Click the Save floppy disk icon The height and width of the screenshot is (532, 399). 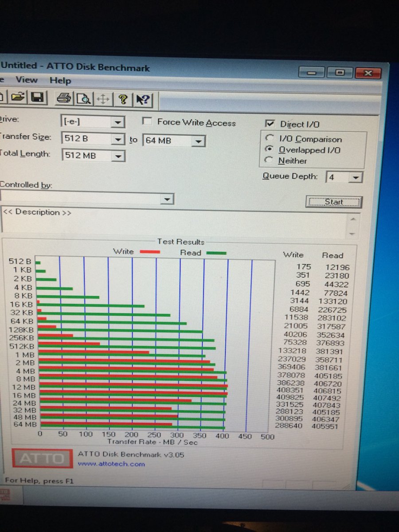tap(37, 98)
